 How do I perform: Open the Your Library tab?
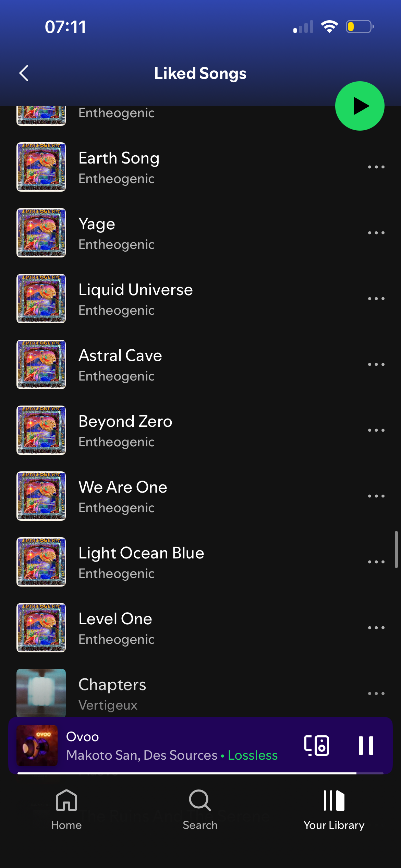tap(334, 810)
